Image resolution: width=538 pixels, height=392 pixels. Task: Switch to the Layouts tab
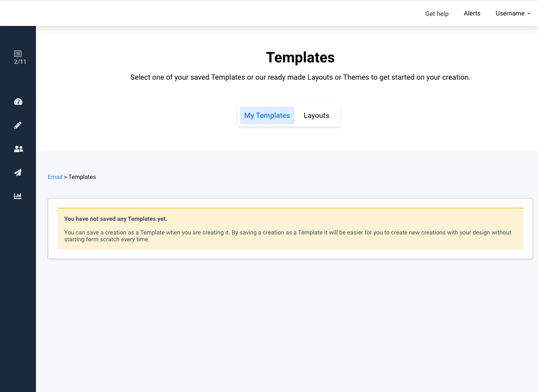(x=316, y=115)
